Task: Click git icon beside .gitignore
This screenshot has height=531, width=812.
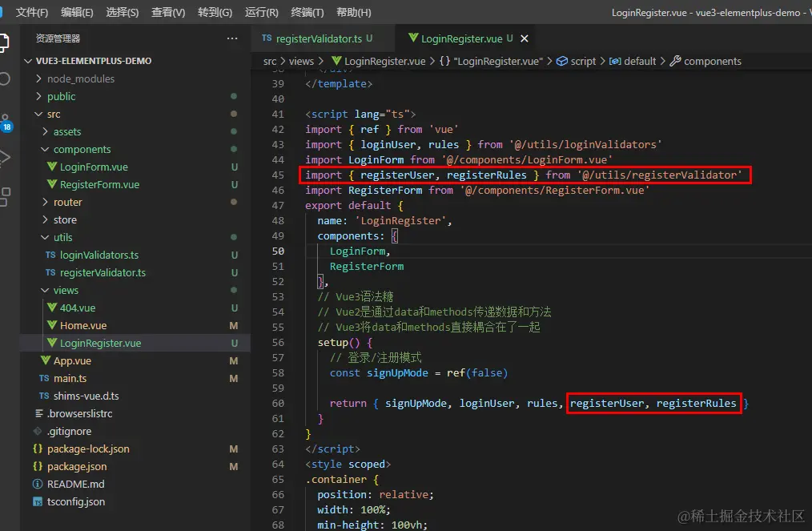Action: pos(38,431)
